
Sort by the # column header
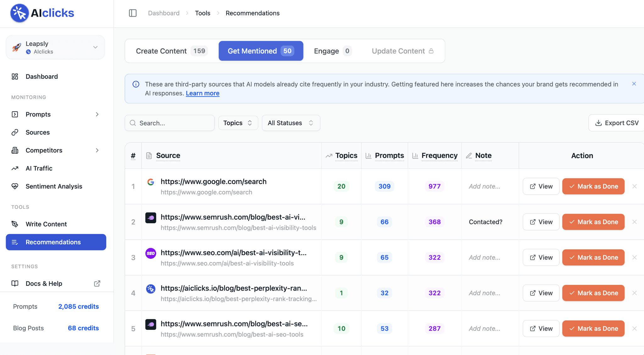[x=133, y=156]
